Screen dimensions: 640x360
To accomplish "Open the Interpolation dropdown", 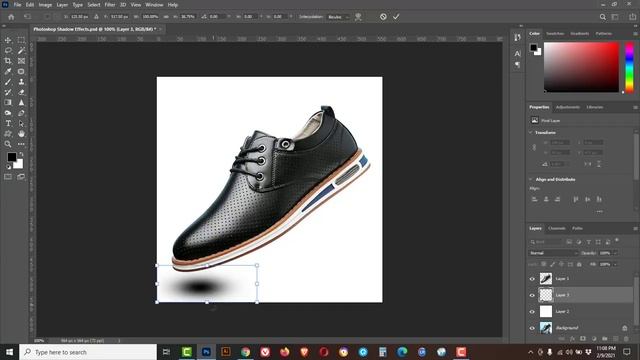I will point(338,17).
